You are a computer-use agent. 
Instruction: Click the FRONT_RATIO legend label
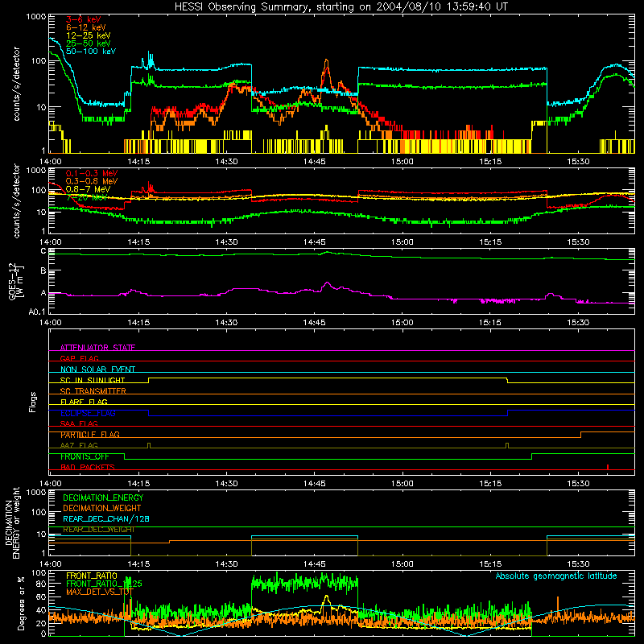click(x=92, y=576)
